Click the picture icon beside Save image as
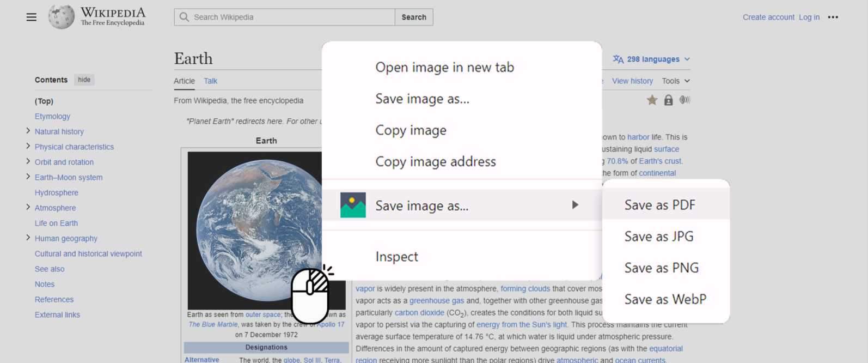Viewport: 868px width, 363px height. (353, 205)
